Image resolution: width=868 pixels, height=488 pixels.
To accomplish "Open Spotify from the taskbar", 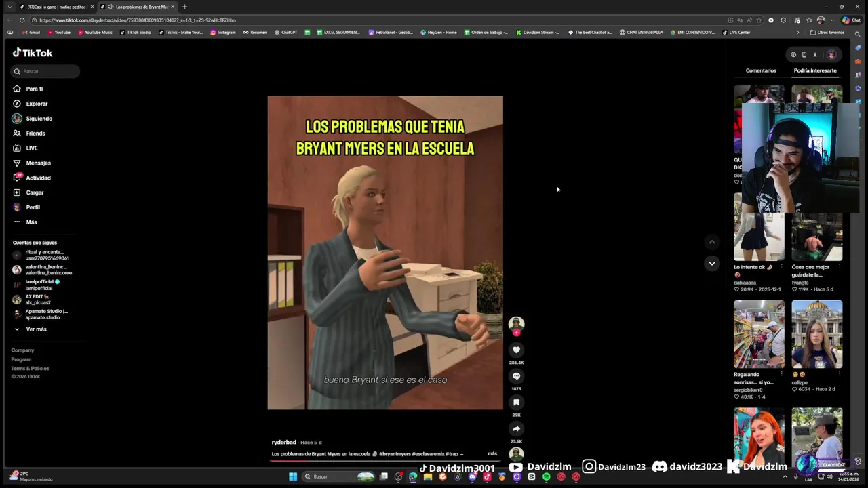I will pos(546,476).
